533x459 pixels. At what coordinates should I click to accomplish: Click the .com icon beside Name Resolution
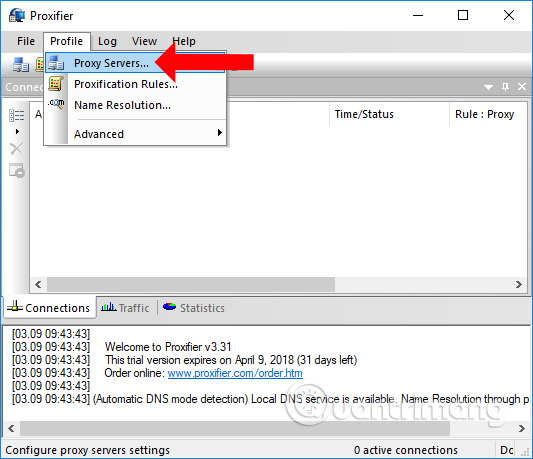[x=56, y=104]
